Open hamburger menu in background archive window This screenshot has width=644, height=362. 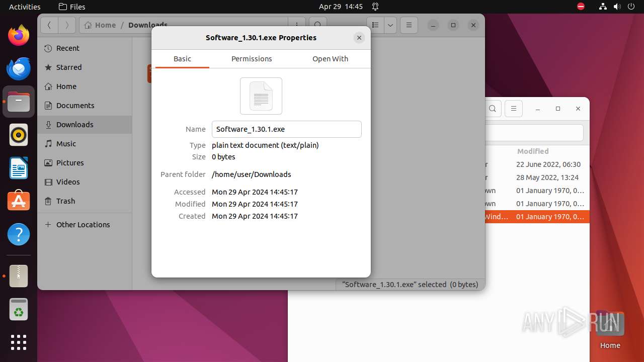pyautogui.click(x=513, y=109)
